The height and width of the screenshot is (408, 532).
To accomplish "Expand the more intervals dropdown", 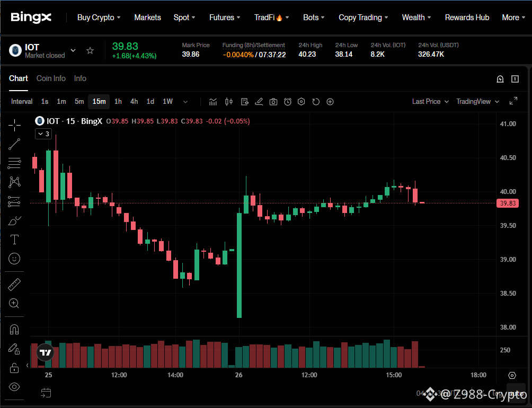I will coord(185,102).
